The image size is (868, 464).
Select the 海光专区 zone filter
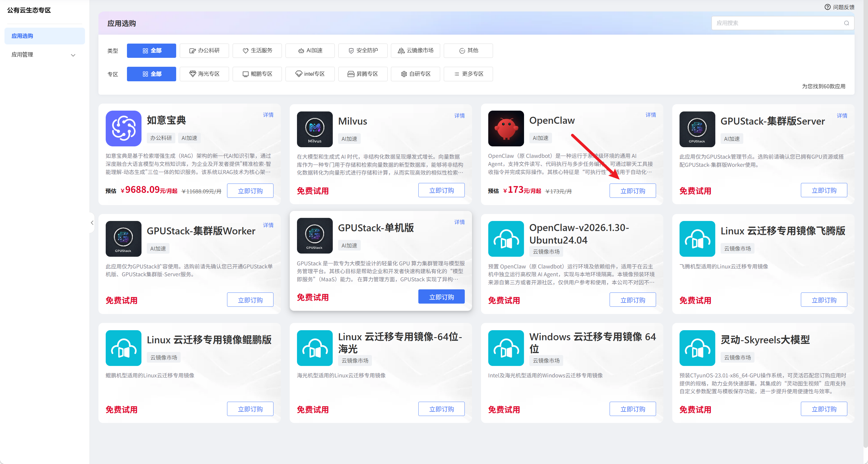coord(204,74)
